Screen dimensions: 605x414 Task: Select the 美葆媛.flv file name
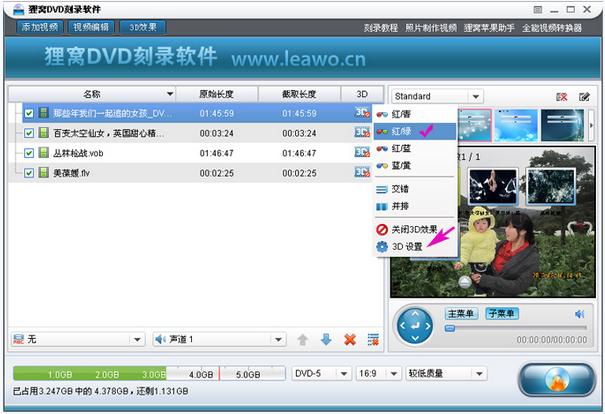[71, 173]
